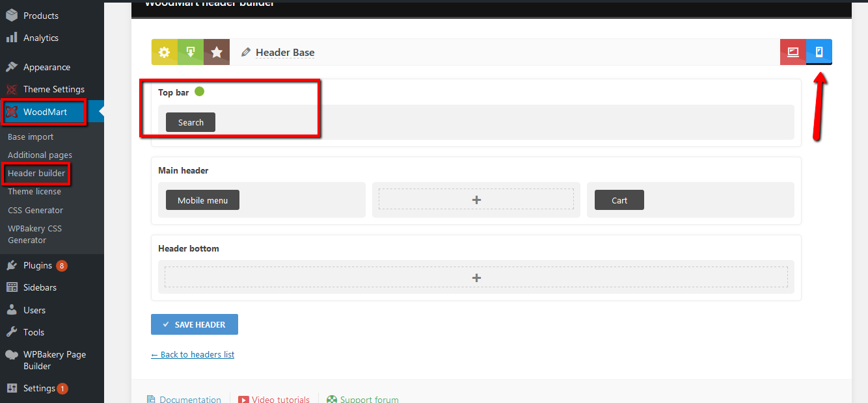
Task: Open Theme license submenu item
Action: tap(34, 192)
